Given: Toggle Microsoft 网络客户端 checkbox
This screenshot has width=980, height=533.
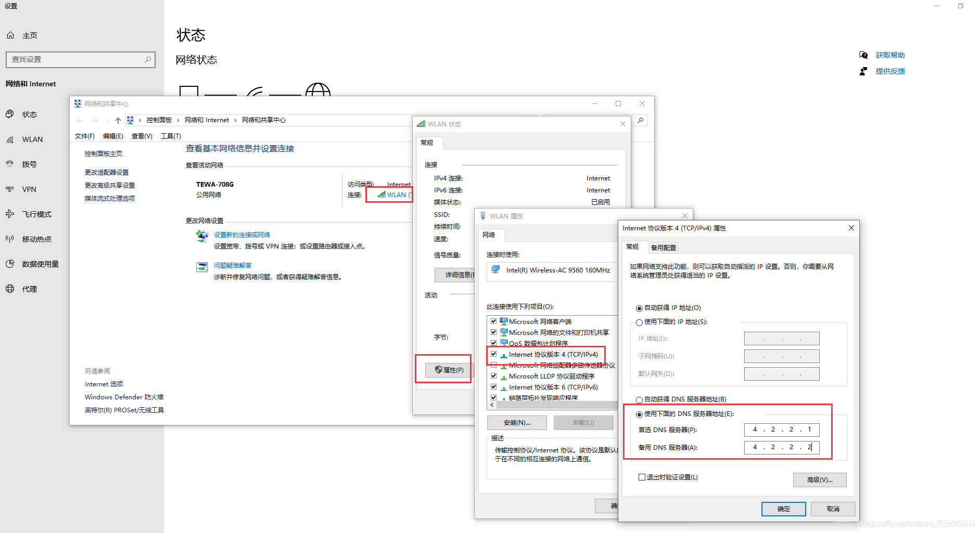Looking at the screenshot, I should [x=494, y=321].
